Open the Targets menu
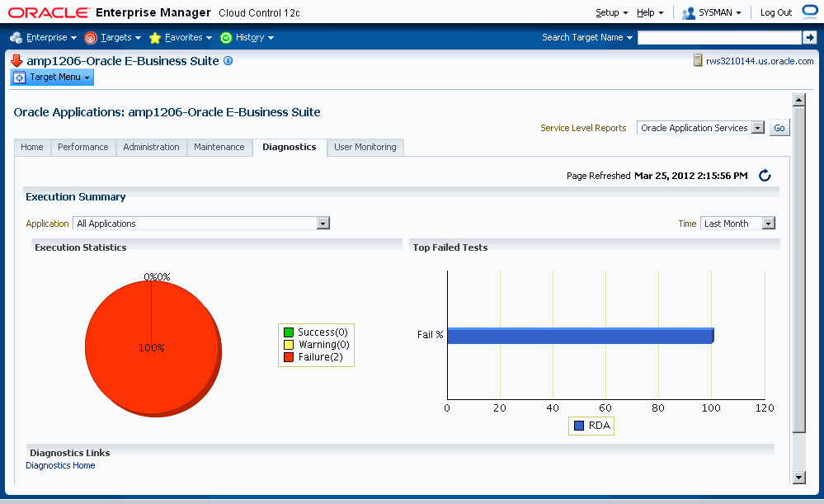Screen dimensions: 824x504 coord(121,37)
